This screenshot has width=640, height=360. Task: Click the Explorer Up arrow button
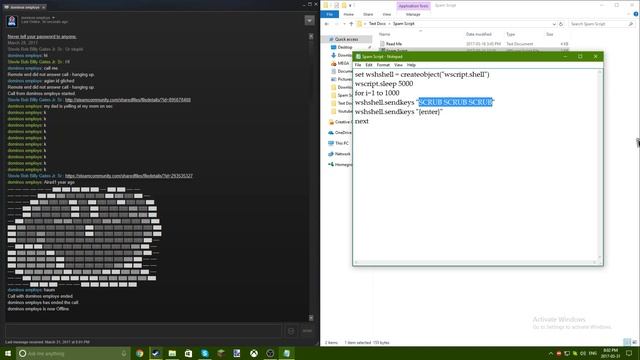pyautogui.click(x=351, y=24)
